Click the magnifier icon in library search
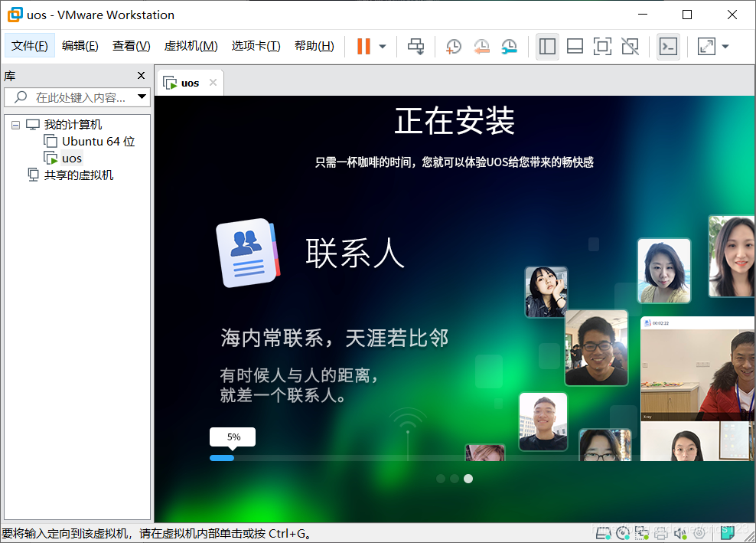Image resolution: width=756 pixels, height=543 pixels. pos(21,97)
